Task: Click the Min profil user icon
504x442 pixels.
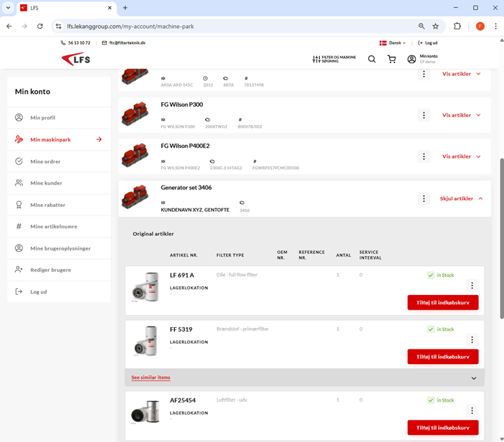Action: click(19, 118)
